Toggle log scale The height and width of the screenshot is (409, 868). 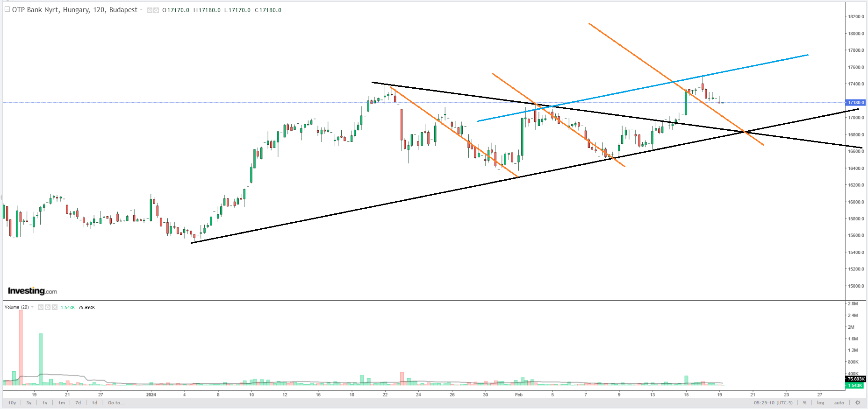tap(820, 402)
